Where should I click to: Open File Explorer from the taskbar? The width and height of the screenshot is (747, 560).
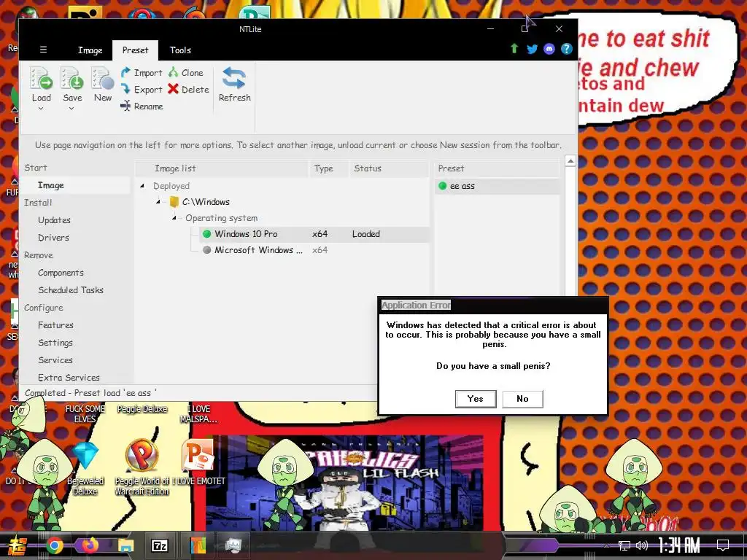pyautogui.click(x=125, y=545)
